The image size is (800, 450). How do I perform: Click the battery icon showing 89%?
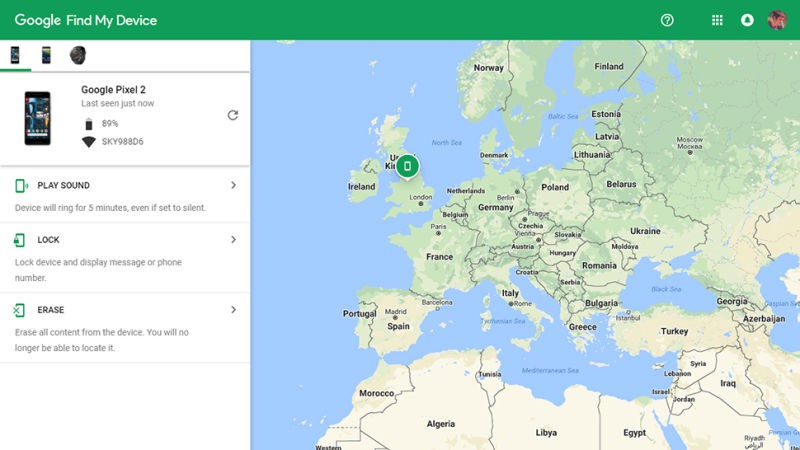(x=88, y=124)
